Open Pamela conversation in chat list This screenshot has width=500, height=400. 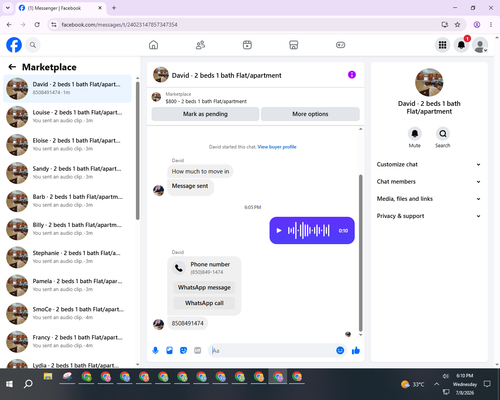[x=67, y=285]
